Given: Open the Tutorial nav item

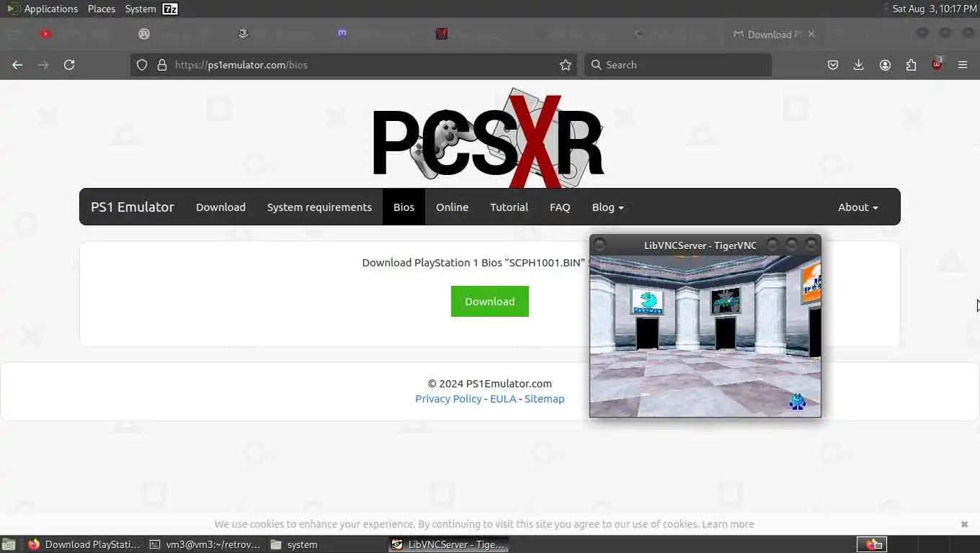Looking at the screenshot, I should coord(509,207).
